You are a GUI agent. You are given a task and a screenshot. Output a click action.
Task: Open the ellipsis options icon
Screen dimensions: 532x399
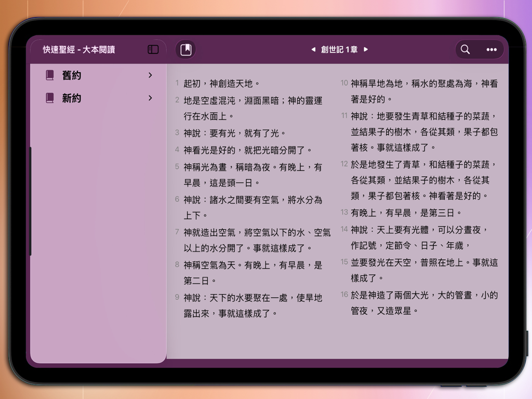tap(491, 49)
